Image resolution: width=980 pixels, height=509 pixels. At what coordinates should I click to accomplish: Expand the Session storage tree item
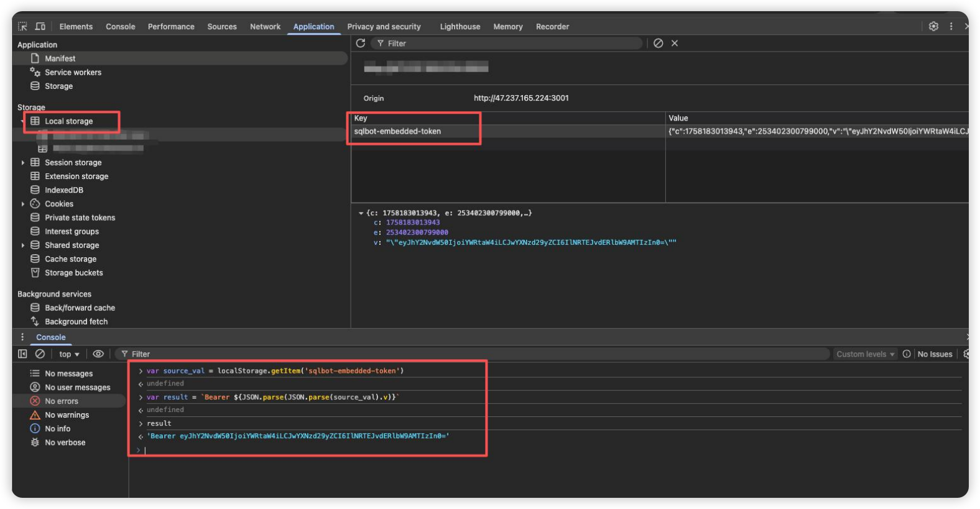tap(23, 163)
